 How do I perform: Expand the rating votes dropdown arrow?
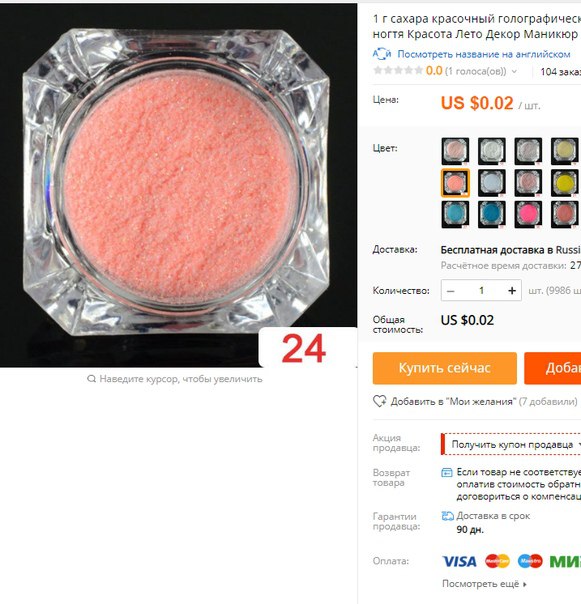(514, 72)
